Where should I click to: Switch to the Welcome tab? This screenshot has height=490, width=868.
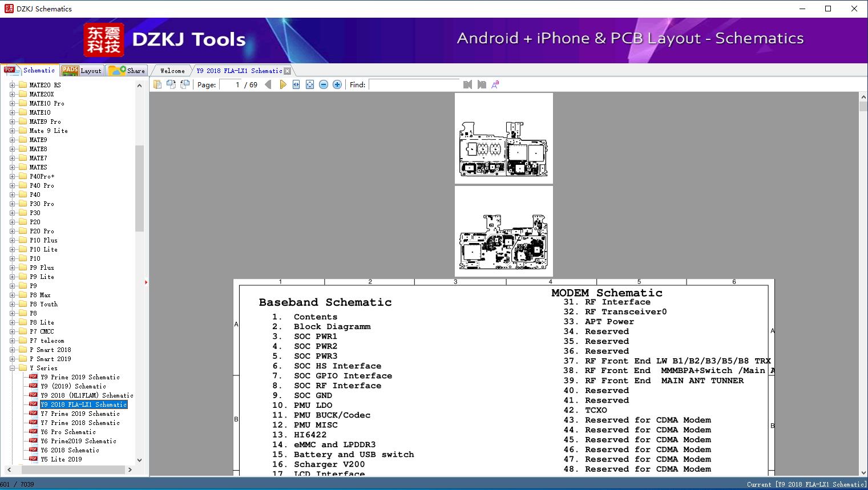tap(172, 71)
